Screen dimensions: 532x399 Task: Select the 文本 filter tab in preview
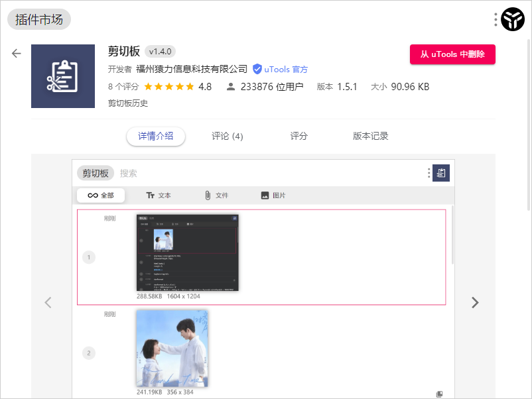click(159, 196)
